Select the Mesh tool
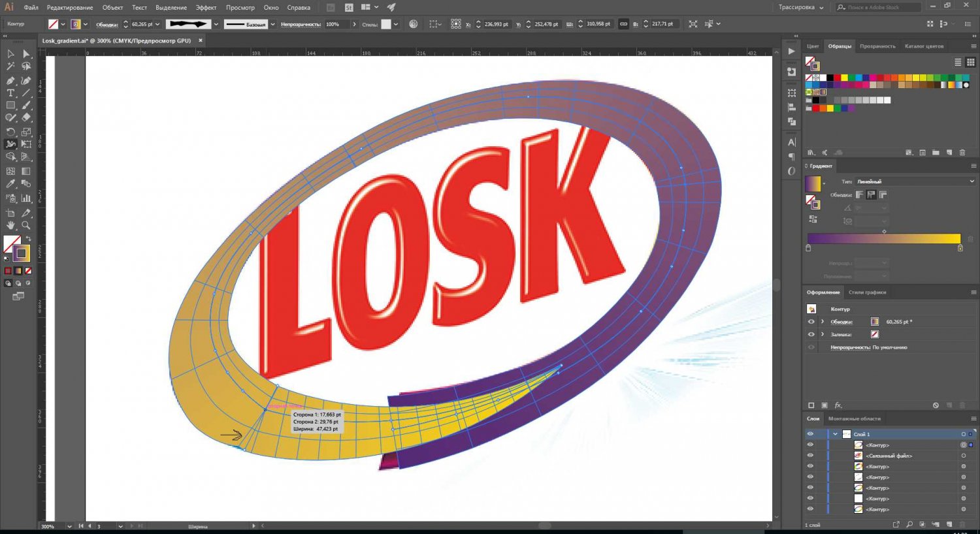This screenshot has height=534, width=980. (x=10, y=171)
